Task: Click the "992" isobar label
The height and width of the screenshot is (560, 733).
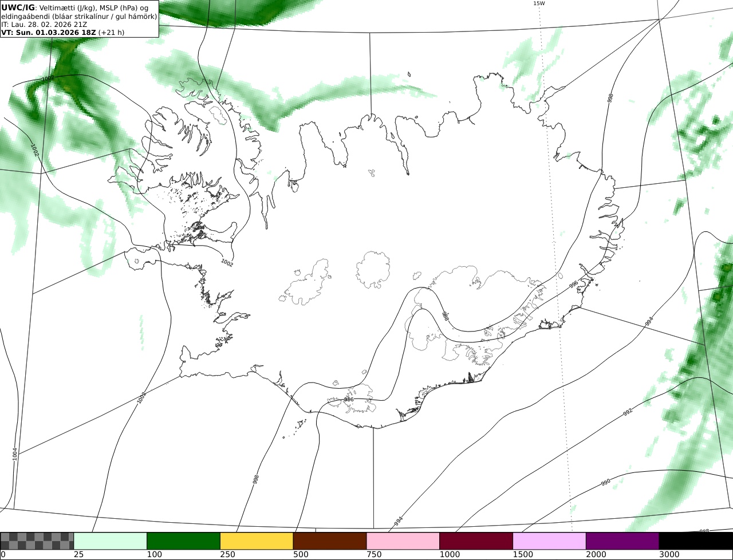Action: coord(628,412)
